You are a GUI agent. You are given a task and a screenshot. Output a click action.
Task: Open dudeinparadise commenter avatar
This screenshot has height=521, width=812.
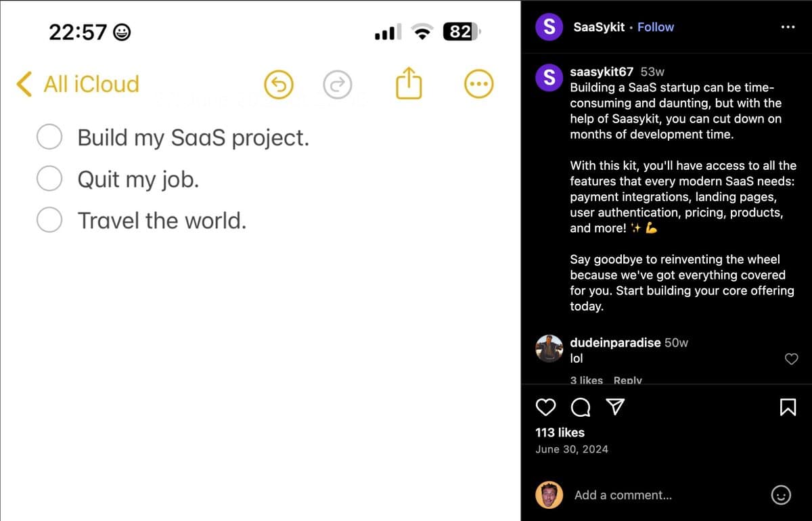click(549, 348)
